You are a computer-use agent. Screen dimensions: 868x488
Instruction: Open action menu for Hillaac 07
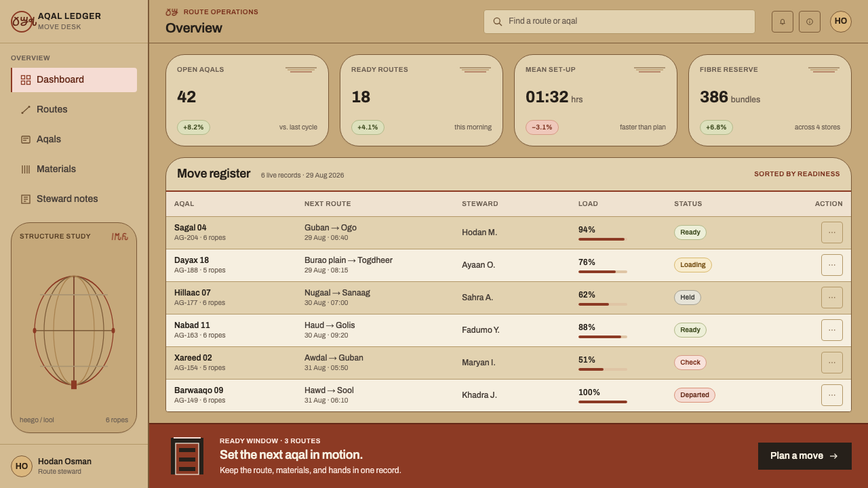[x=832, y=298]
